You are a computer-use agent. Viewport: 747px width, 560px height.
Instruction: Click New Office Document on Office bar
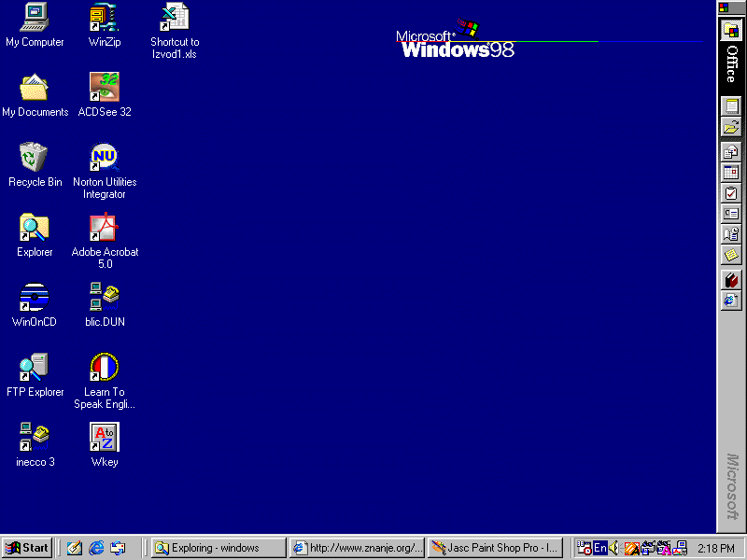click(x=731, y=105)
